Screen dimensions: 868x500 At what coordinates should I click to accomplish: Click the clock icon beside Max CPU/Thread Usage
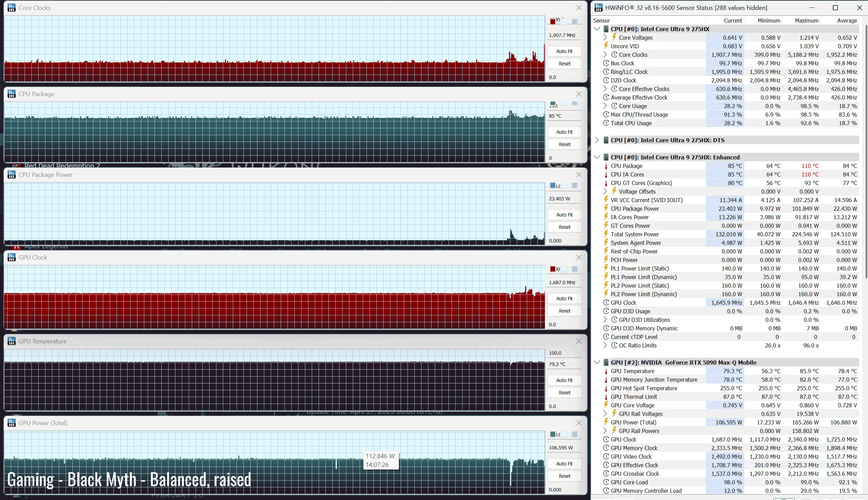point(606,115)
